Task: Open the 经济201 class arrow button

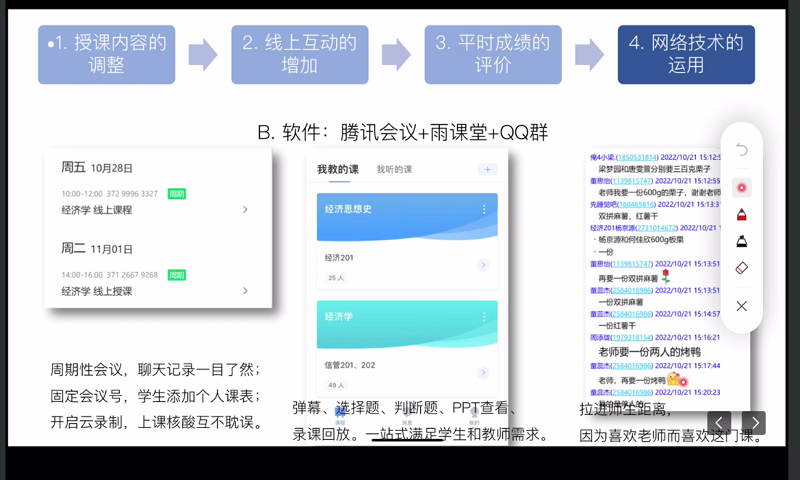Action: pos(483,265)
